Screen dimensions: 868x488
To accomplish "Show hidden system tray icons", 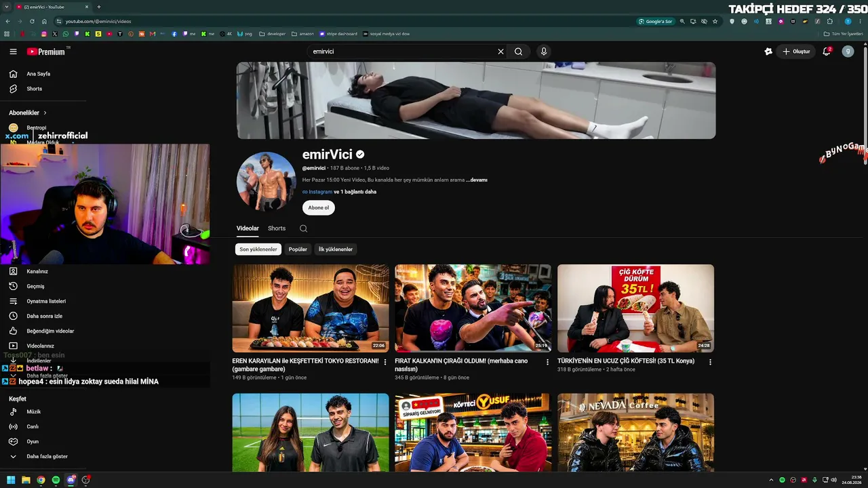I will pos(771,480).
